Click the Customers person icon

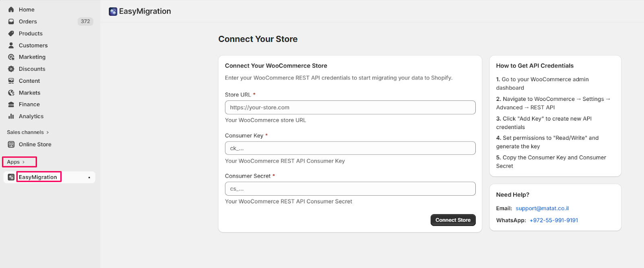click(11, 45)
